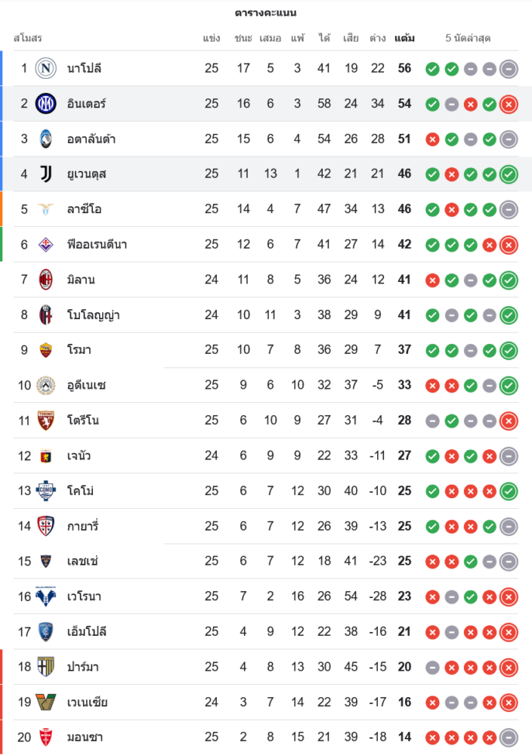Select the อูดิเนเซ table row

(x=264, y=385)
